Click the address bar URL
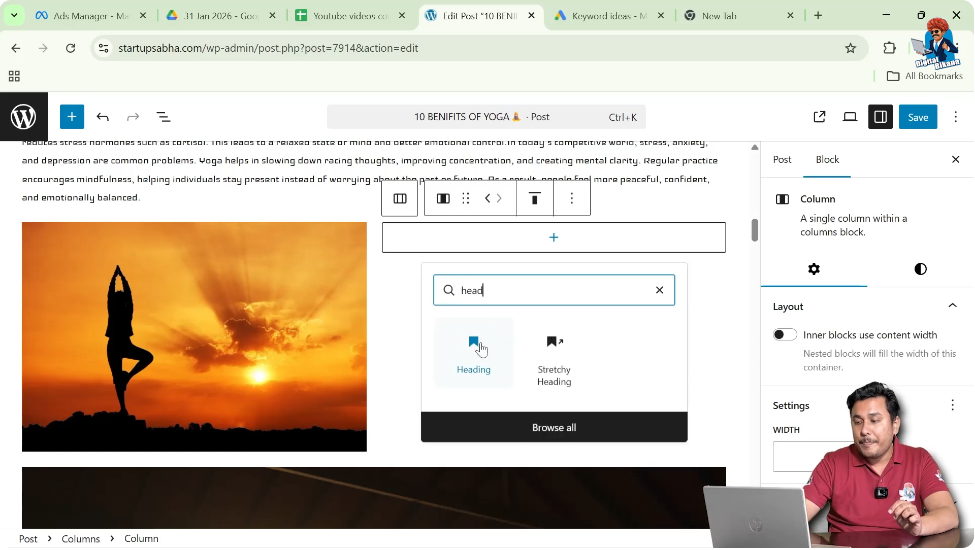Image resolution: width=975 pixels, height=550 pixels. [268, 48]
